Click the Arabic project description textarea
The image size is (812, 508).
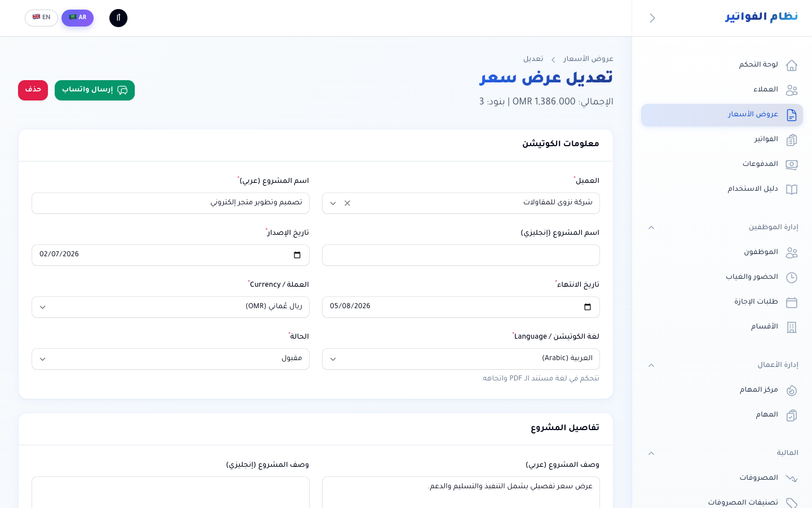coord(461,492)
